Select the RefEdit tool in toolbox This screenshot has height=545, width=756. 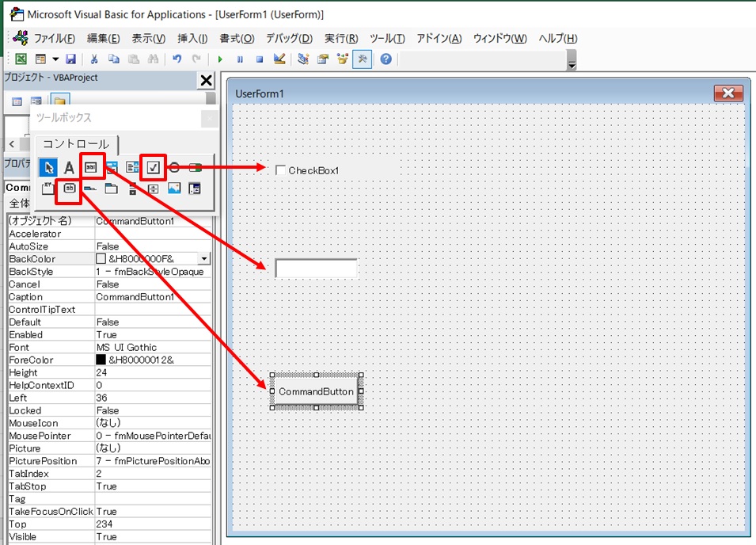pos(195,189)
